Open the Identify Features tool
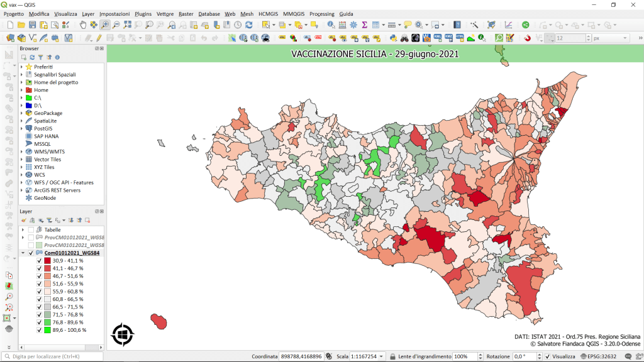 point(331,25)
